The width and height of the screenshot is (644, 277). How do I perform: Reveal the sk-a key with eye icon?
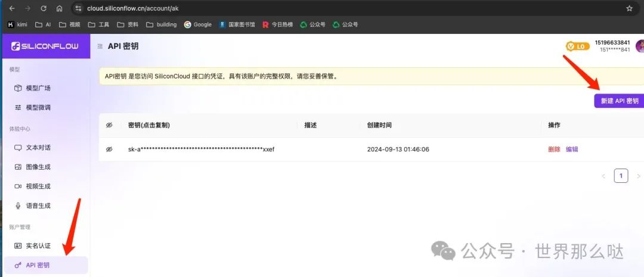click(x=109, y=150)
